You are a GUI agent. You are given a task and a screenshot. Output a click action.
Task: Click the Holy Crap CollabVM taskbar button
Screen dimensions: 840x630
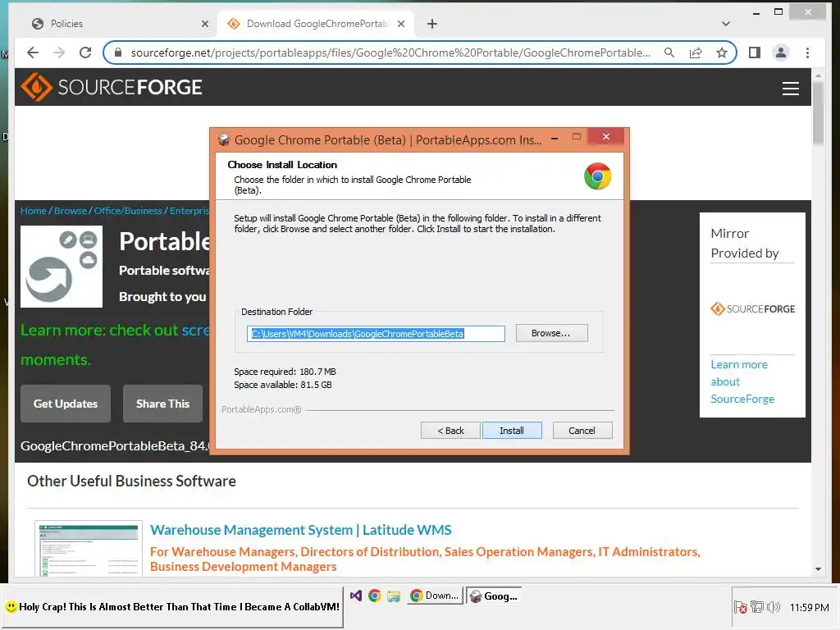coord(172,607)
